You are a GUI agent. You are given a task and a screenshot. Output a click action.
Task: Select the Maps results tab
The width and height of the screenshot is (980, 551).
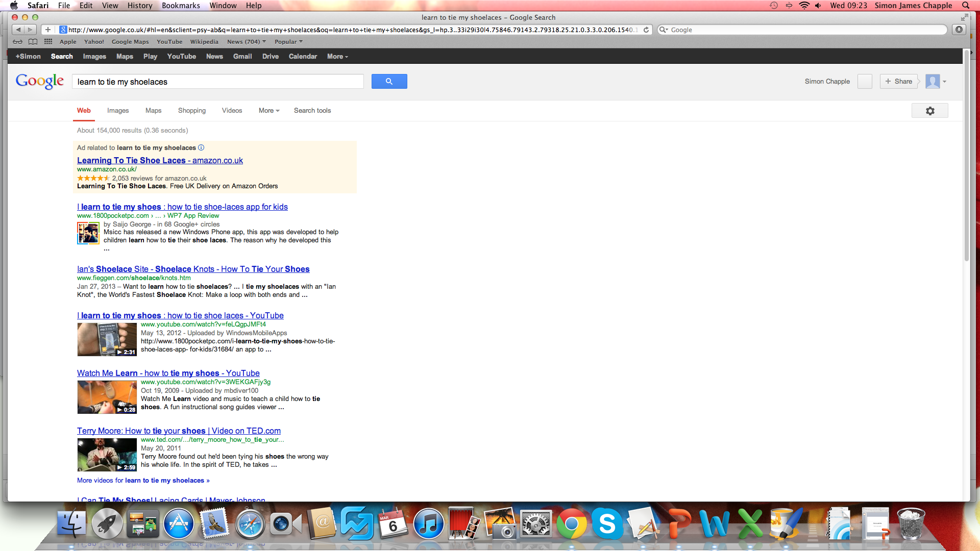[153, 110]
